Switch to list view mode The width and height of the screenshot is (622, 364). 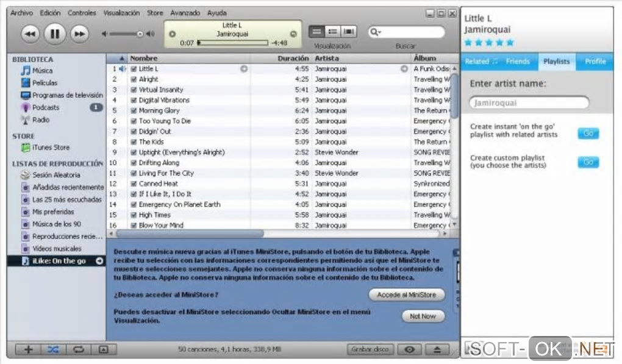click(x=316, y=32)
